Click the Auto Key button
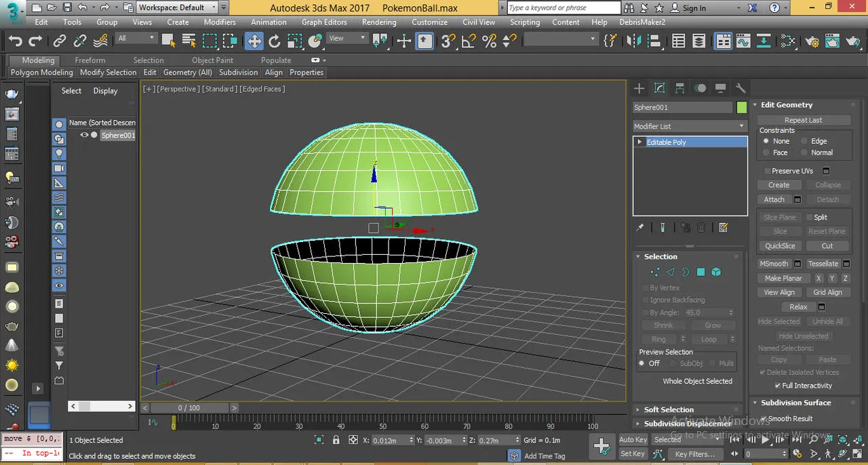 [x=633, y=440]
